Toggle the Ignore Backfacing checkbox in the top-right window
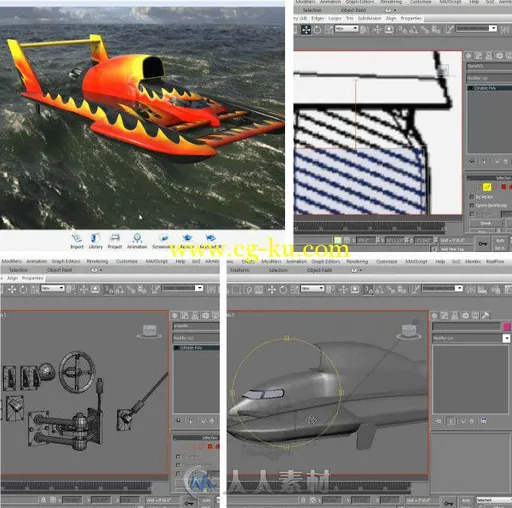Viewport: 512px width, 508px height. (x=472, y=205)
